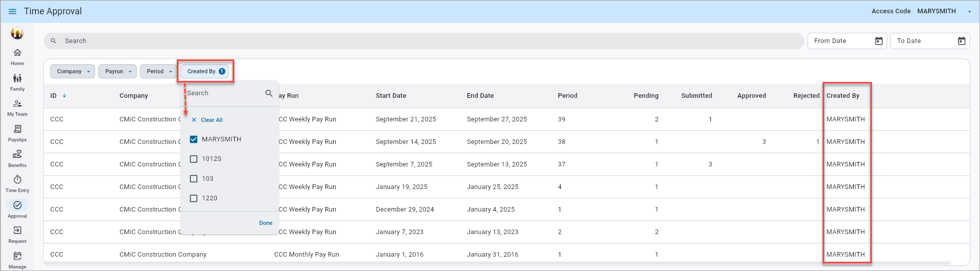Uncheck the MARYSMITH checkbox

[x=194, y=139]
